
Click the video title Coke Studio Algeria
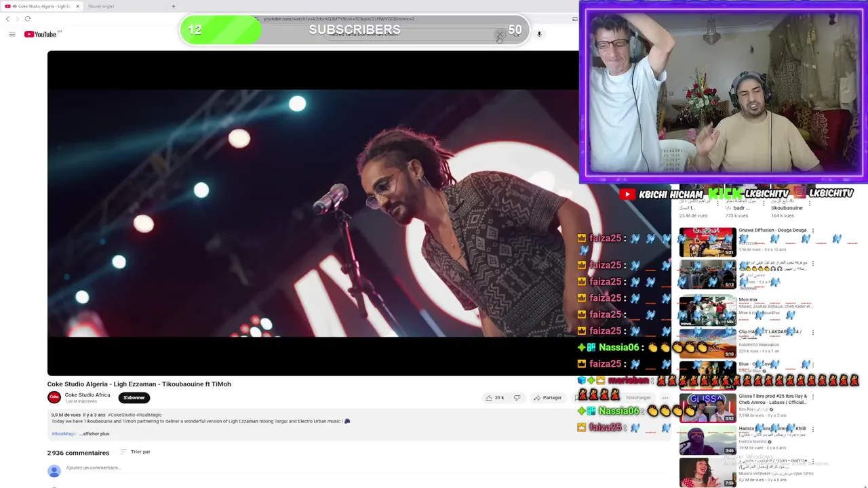coord(139,384)
